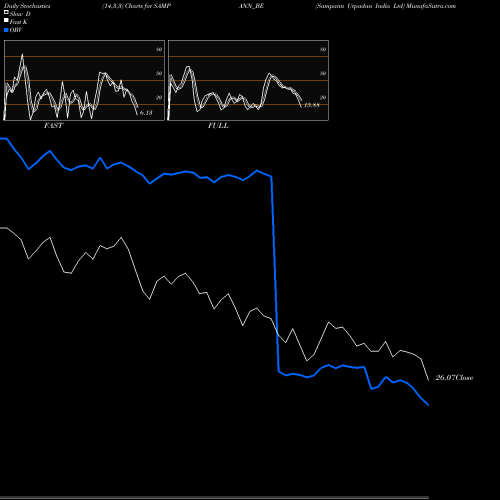
Task: Click the FAST label below the left chart
Action: (53, 126)
